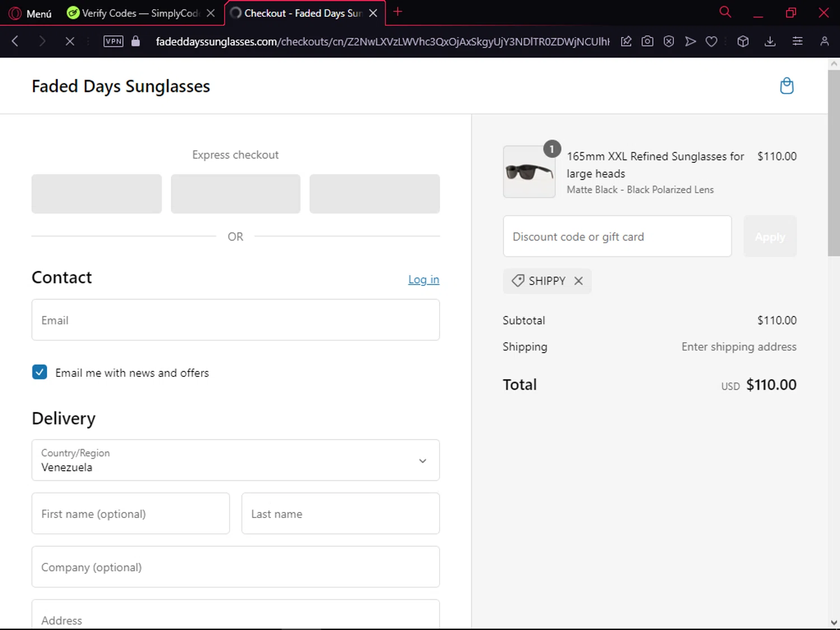Close the Verify Codes tab
This screenshot has height=630, width=840.
pos(211,13)
